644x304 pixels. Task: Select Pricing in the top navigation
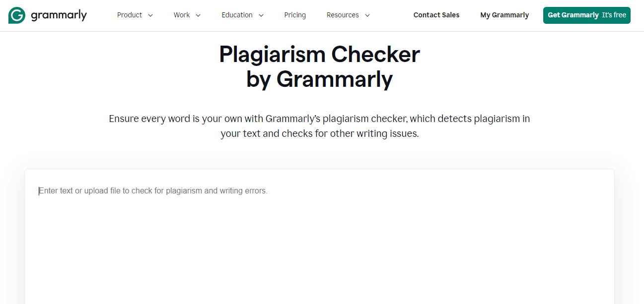click(295, 15)
